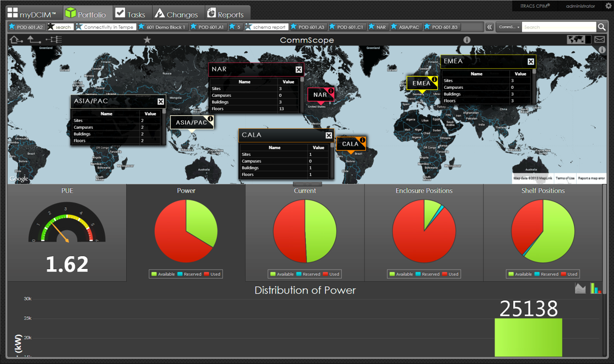
Task: Open the 601 Demo Block 1 favorite
Action: click(162, 27)
